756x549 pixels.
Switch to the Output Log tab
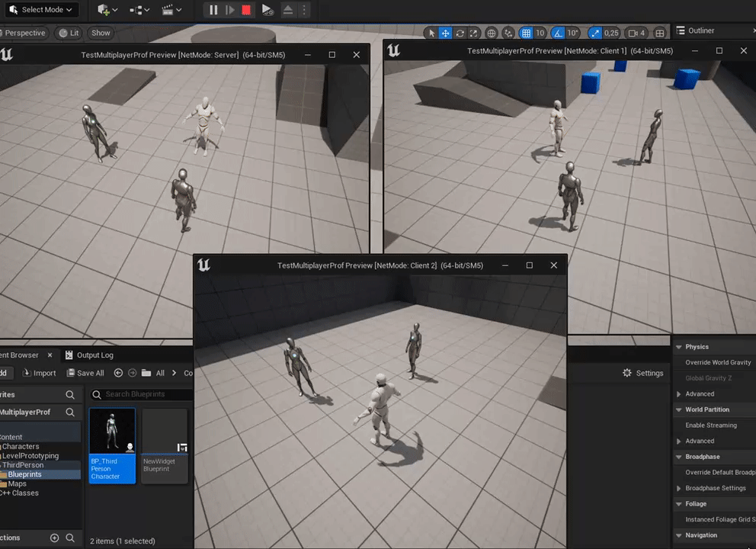point(91,355)
